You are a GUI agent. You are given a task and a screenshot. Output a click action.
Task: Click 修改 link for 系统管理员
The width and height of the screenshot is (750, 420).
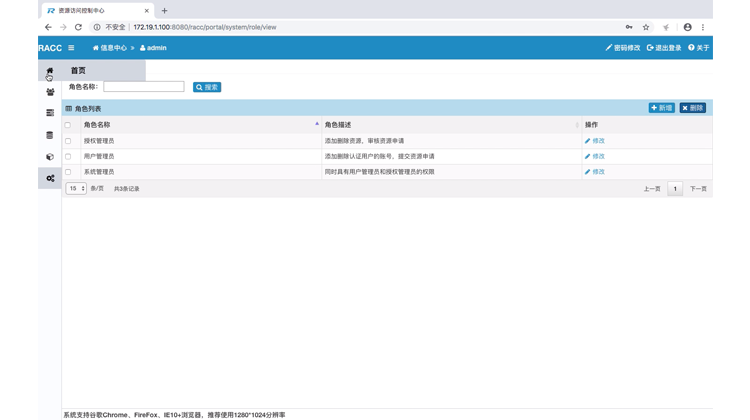595,172
